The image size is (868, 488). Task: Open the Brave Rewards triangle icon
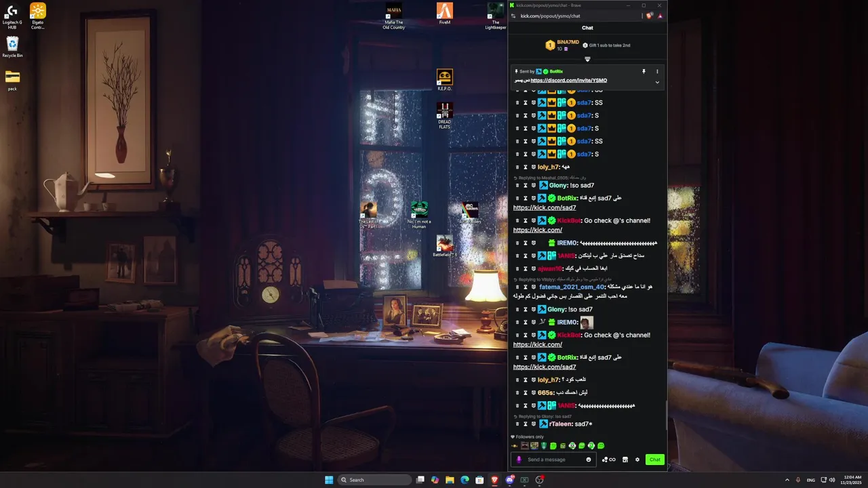pos(659,16)
